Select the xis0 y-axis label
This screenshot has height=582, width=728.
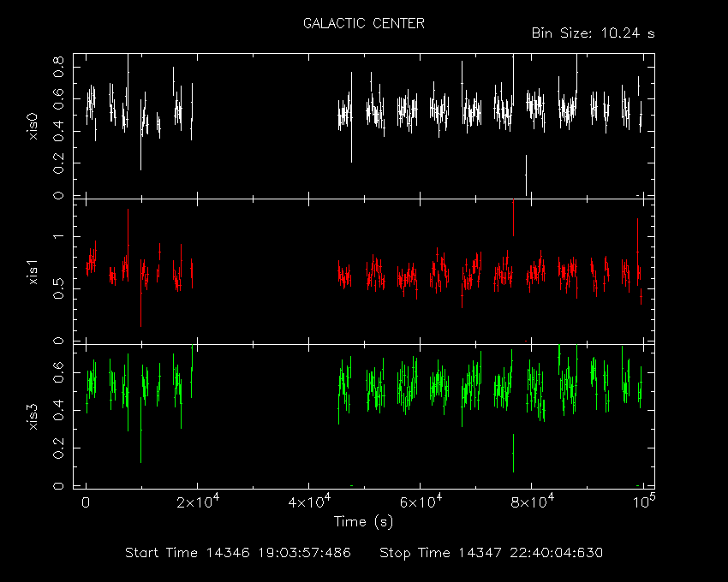(x=33, y=127)
